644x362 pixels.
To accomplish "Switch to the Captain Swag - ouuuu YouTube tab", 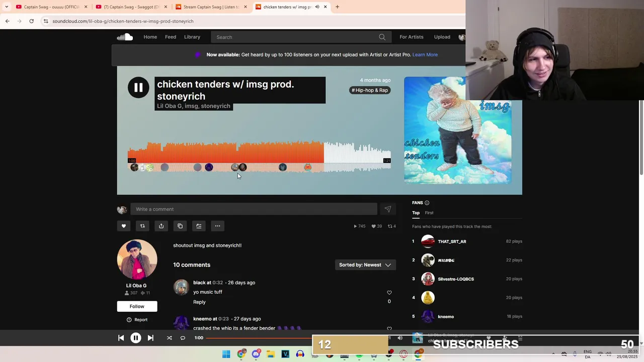I will (x=51, y=7).
